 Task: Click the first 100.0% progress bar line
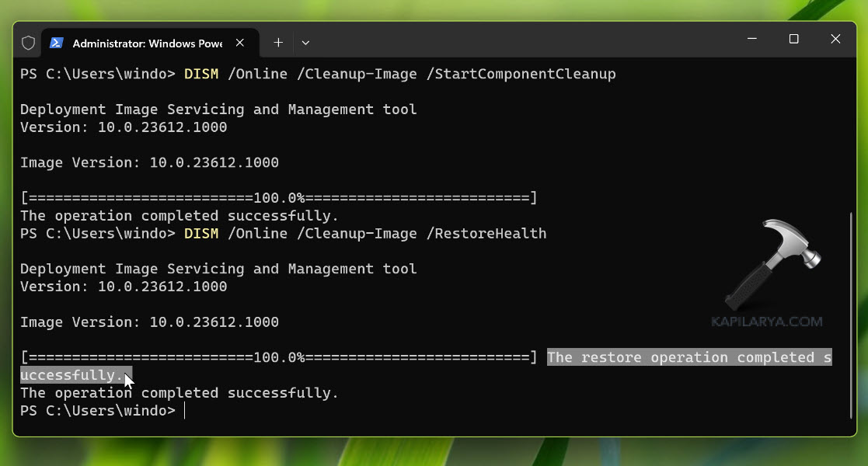coord(278,198)
